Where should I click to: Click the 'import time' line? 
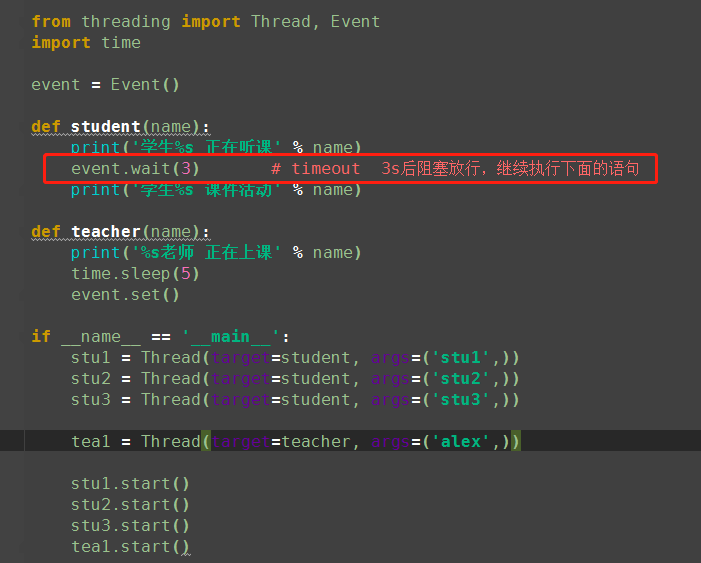(x=86, y=42)
